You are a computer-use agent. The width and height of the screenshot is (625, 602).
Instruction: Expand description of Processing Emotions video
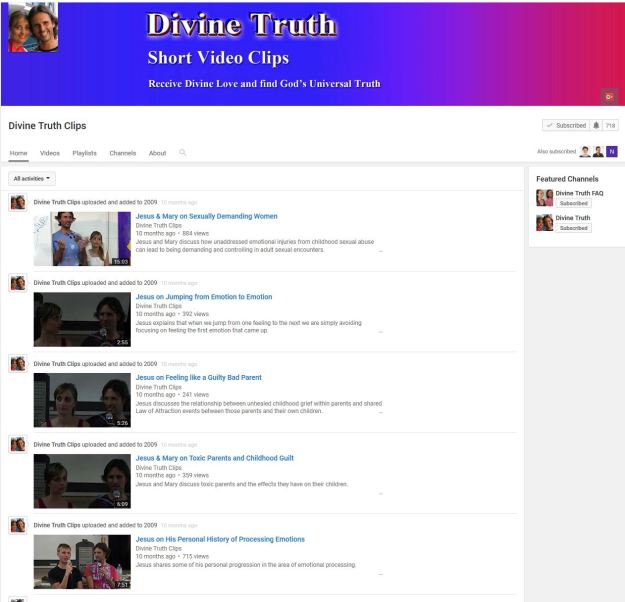point(381,574)
